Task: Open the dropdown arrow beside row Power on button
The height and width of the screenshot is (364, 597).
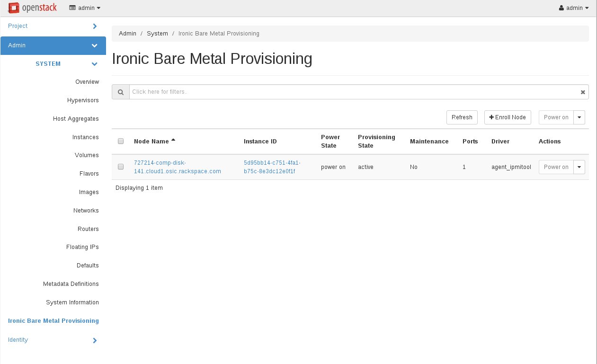Action: click(579, 167)
